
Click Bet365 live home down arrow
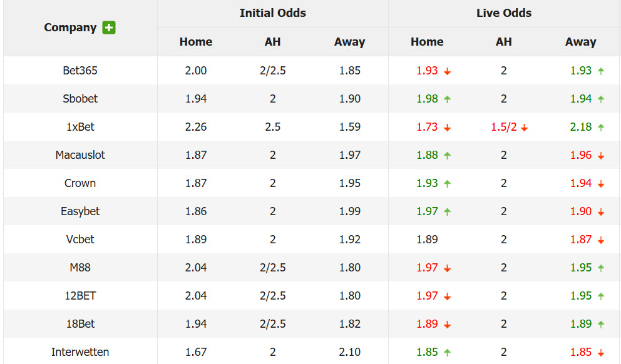coord(447,71)
